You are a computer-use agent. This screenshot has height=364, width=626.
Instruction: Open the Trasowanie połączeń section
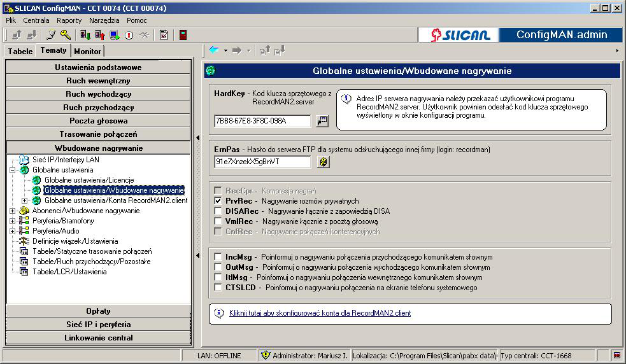click(x=98, y=134)
